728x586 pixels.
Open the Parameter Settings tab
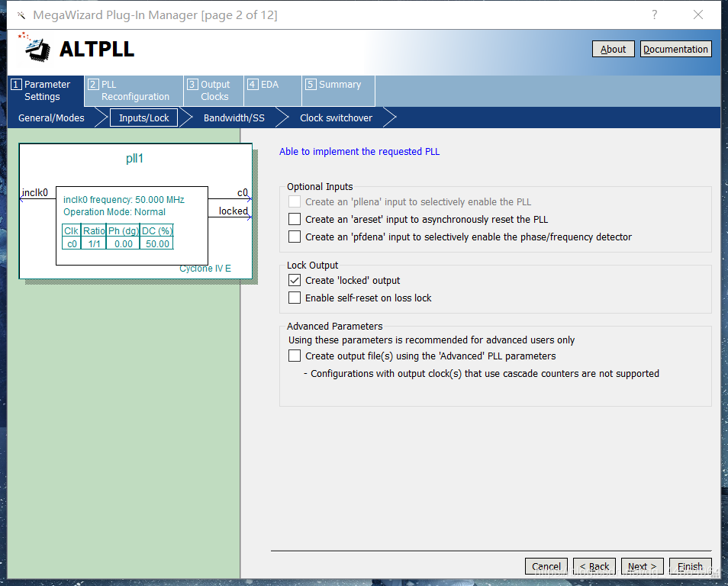pyautogui.click(x=46, y=91)
